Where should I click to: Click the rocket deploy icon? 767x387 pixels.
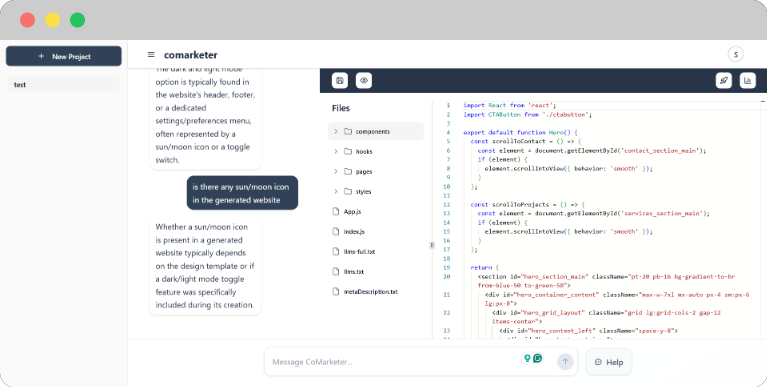click(x=723, y=81)
